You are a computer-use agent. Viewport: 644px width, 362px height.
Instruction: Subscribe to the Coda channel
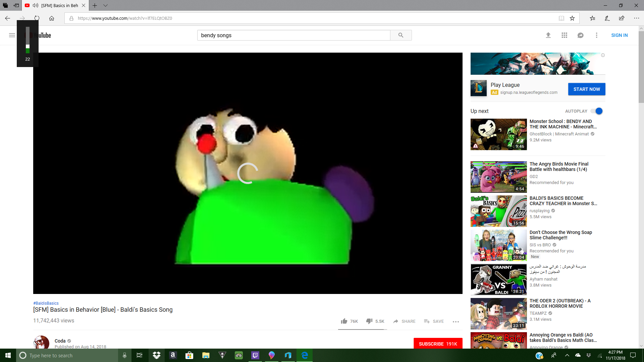(438, 344)
